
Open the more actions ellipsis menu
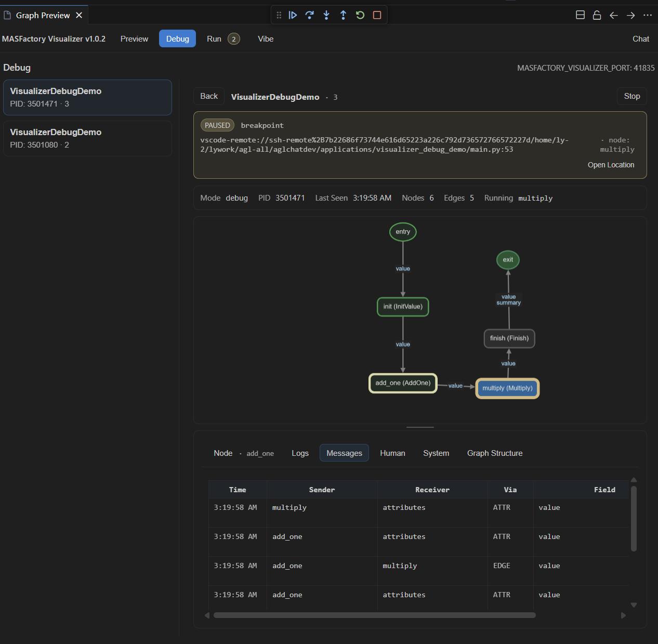tap(648, 15)
